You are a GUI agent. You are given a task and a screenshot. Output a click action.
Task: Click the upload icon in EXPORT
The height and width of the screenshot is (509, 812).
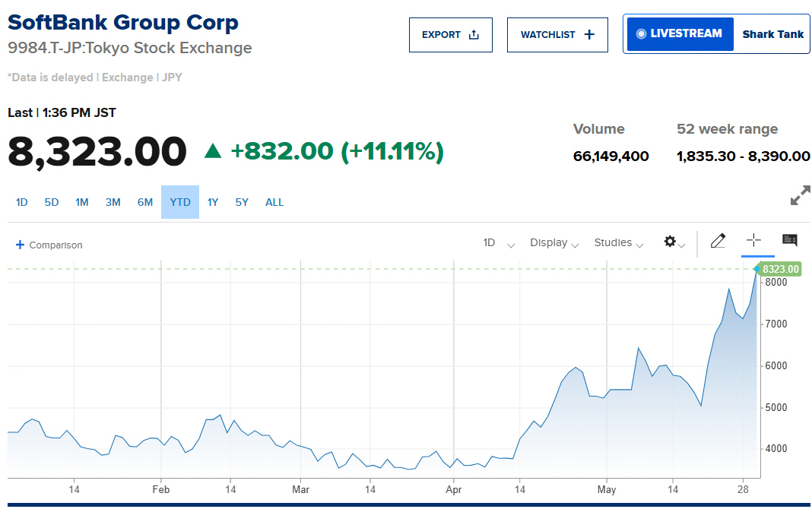(x=474, y=35)
